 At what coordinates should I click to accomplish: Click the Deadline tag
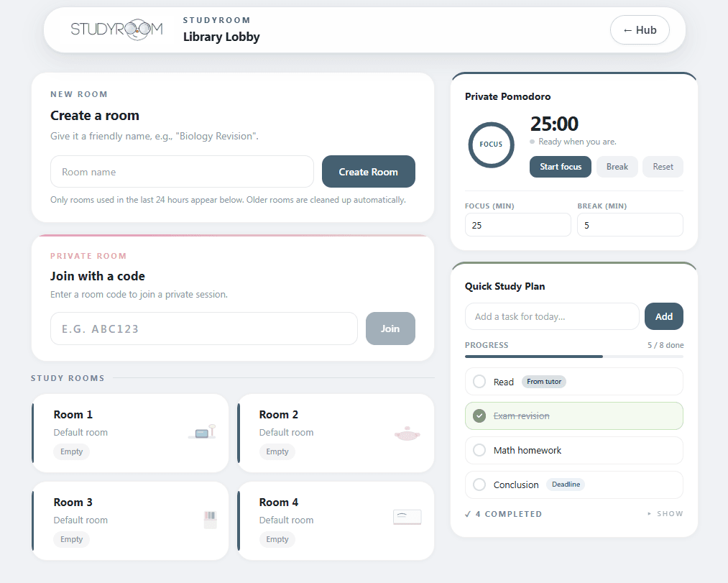coord(566,484)
